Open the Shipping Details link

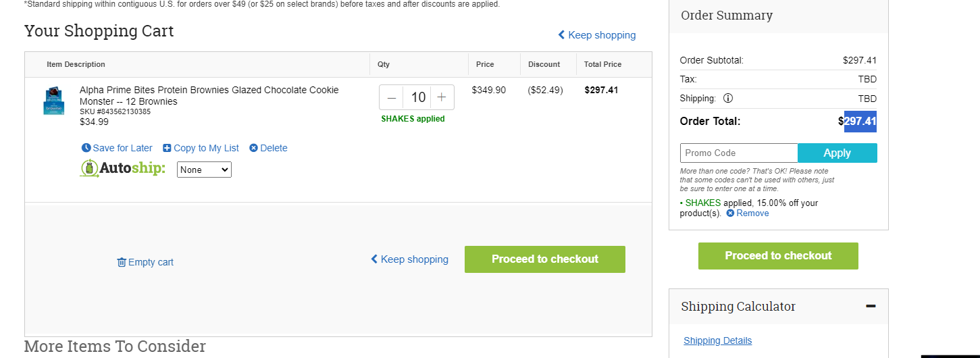click(x=717, y=340)
